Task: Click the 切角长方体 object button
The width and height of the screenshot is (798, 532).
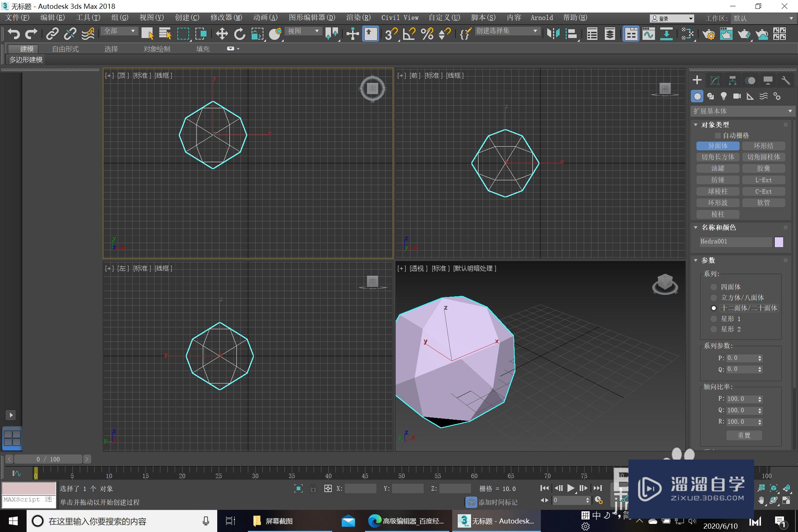Action: (x=718, y=157)
